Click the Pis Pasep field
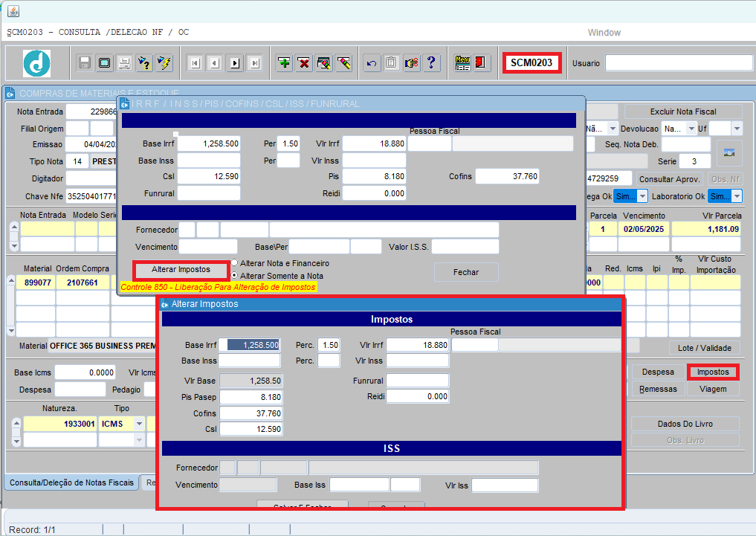Image resolution: width=756 pixels, height=536 pixels. click(251, 397)
